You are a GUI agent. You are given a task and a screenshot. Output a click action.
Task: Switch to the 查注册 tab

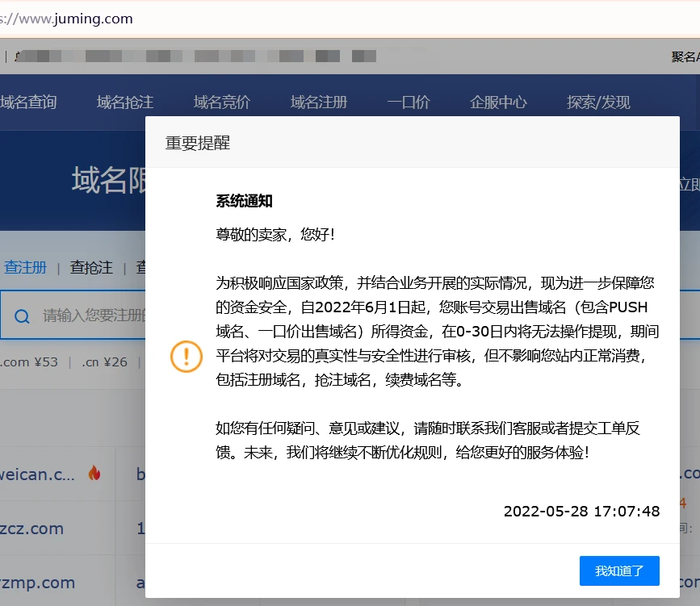click(x=25, y=268)
